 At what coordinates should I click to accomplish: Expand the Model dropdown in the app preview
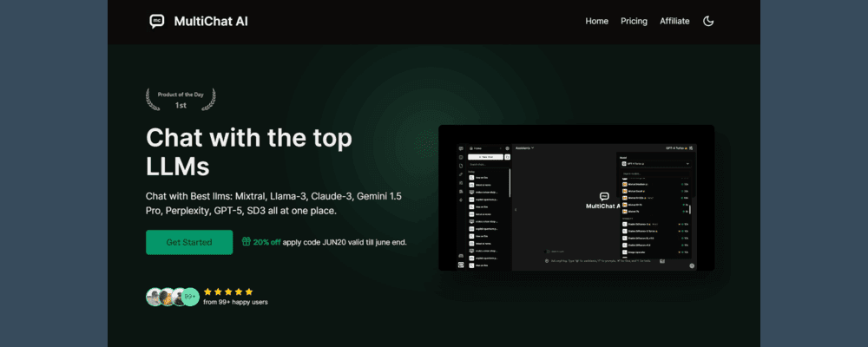[655, 163]
